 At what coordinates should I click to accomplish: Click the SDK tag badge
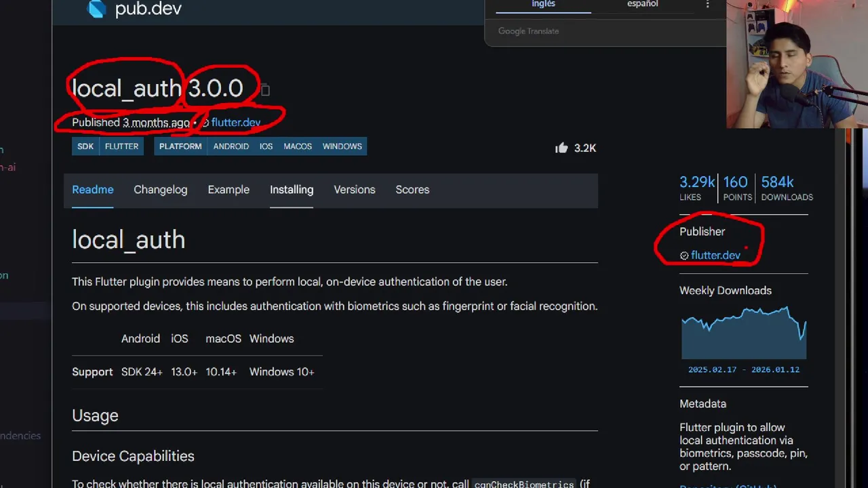pyautogui.click(x=85, y=146)
